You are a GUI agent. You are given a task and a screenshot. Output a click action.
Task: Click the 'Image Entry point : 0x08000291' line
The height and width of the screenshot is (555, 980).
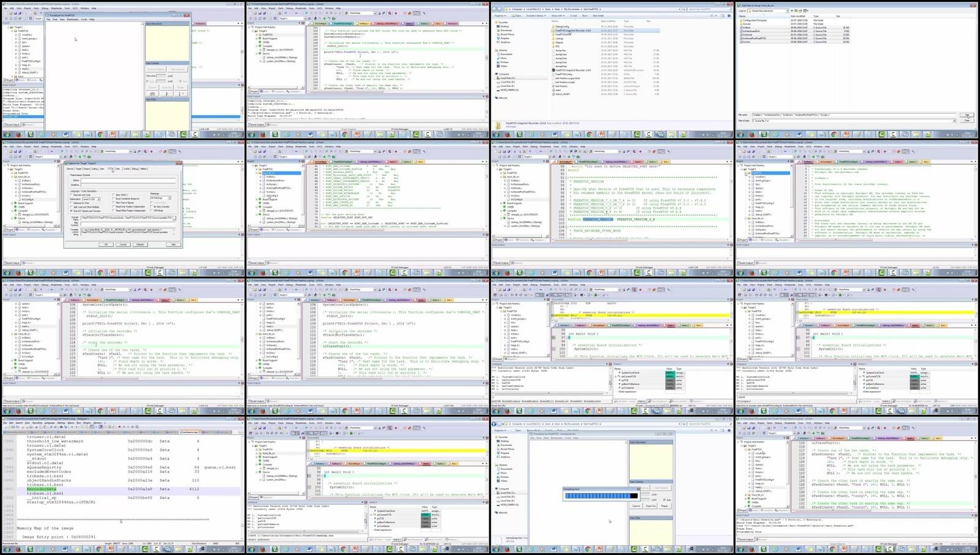tap(59, 537)
